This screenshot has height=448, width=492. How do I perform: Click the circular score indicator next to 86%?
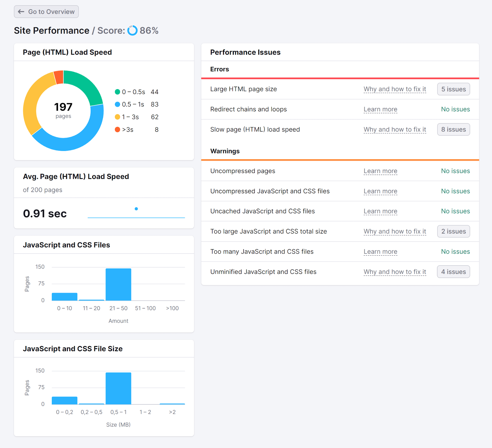[132, 31]
